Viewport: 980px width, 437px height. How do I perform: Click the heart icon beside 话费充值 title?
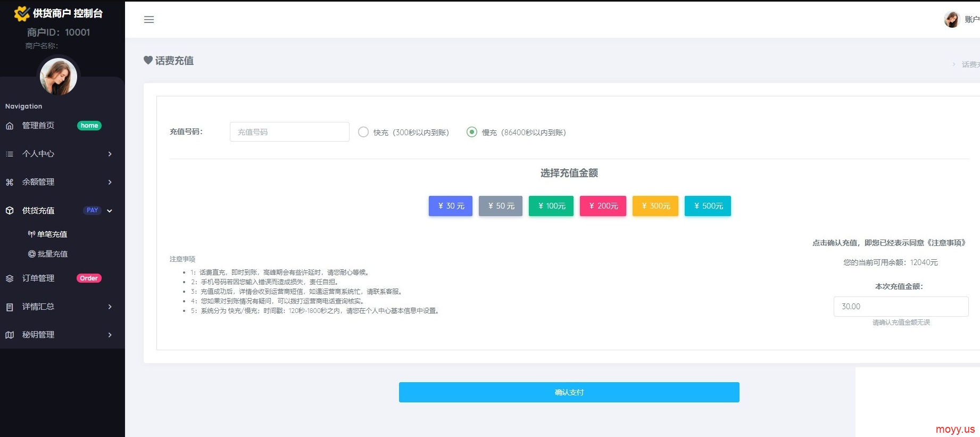[x=148, y=60]
